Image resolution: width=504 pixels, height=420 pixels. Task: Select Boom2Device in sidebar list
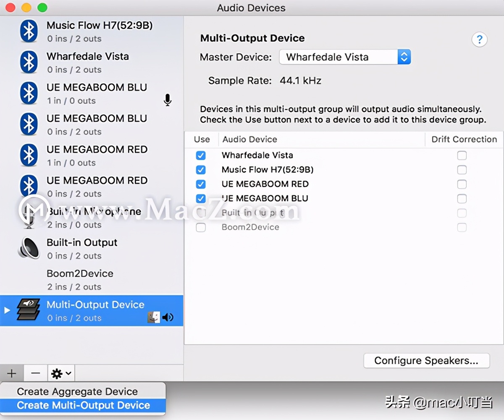[x=92, y=279]
